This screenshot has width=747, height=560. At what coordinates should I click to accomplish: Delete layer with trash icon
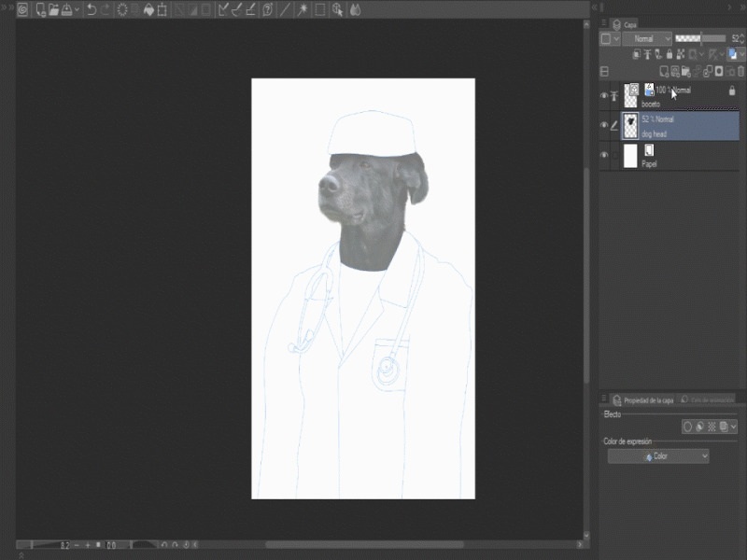(740, 72)
